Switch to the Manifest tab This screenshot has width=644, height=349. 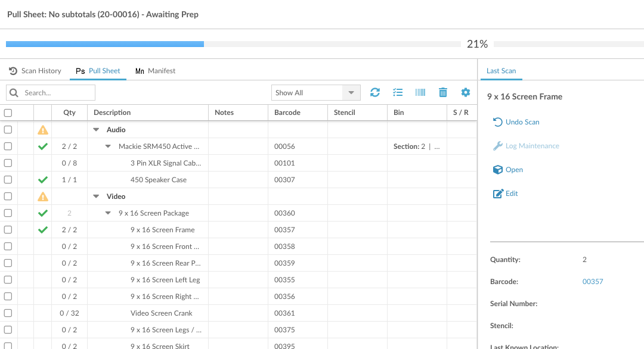(x=155, y=71)
